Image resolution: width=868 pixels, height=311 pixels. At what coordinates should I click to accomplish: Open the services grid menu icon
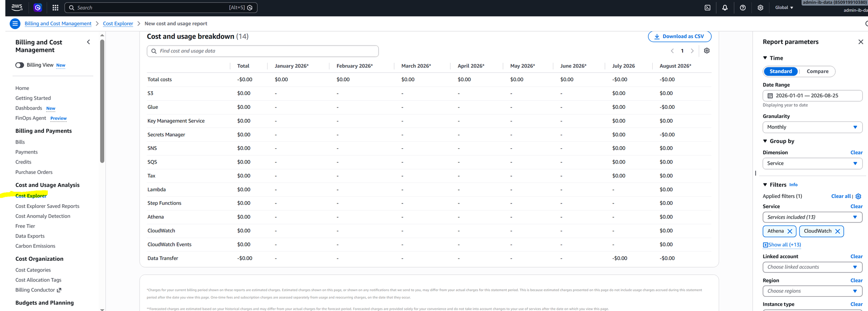point(55,7)
